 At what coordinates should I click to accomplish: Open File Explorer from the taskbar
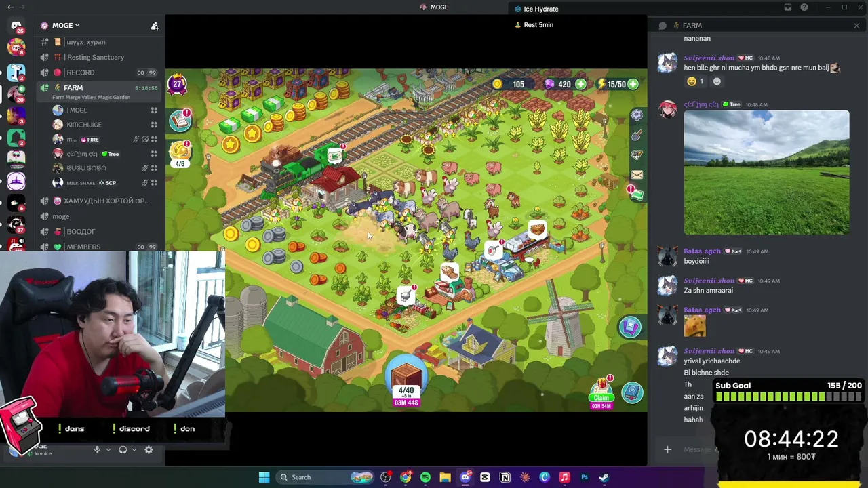point(445,477)
